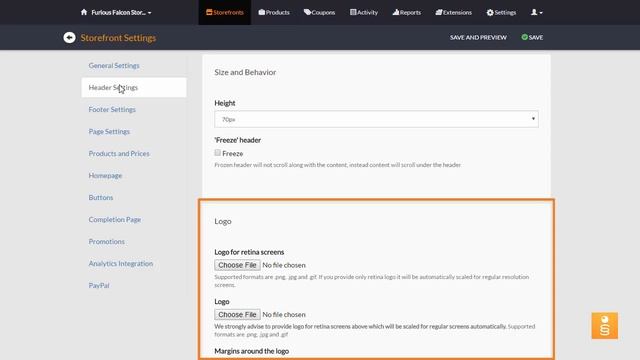
Task: Go to Promotions settings
Action: pos(107,242)
